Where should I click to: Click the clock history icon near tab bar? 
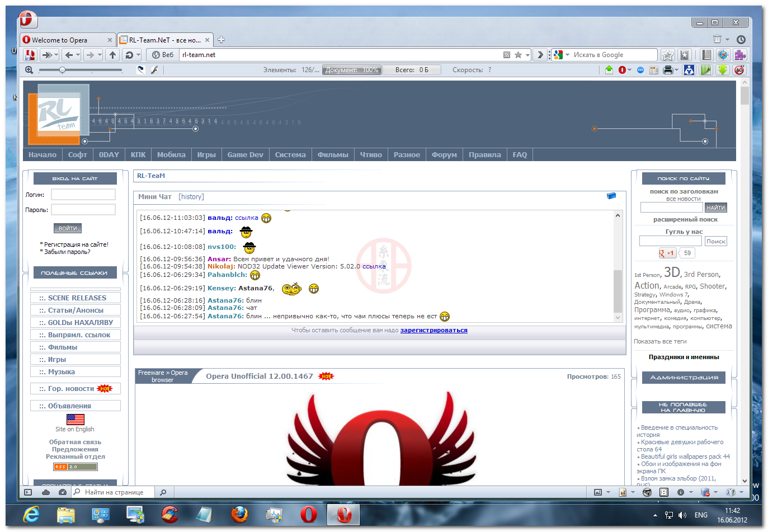[x=741, y=40]
